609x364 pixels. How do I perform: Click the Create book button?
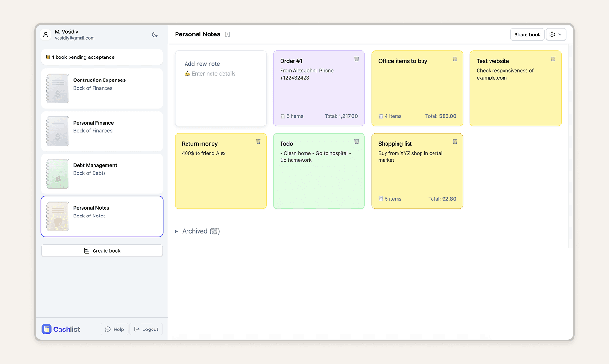(x=102, y=250)
